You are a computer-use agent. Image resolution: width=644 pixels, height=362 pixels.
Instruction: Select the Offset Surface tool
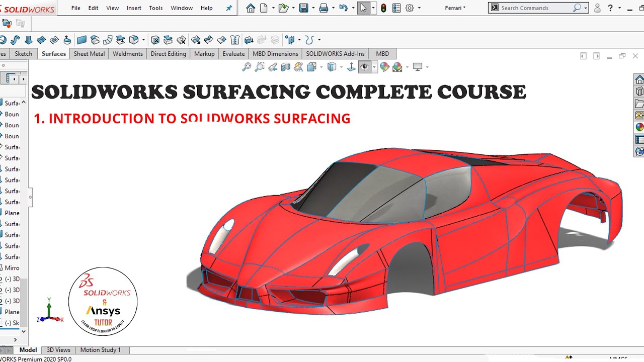[95, 40]
